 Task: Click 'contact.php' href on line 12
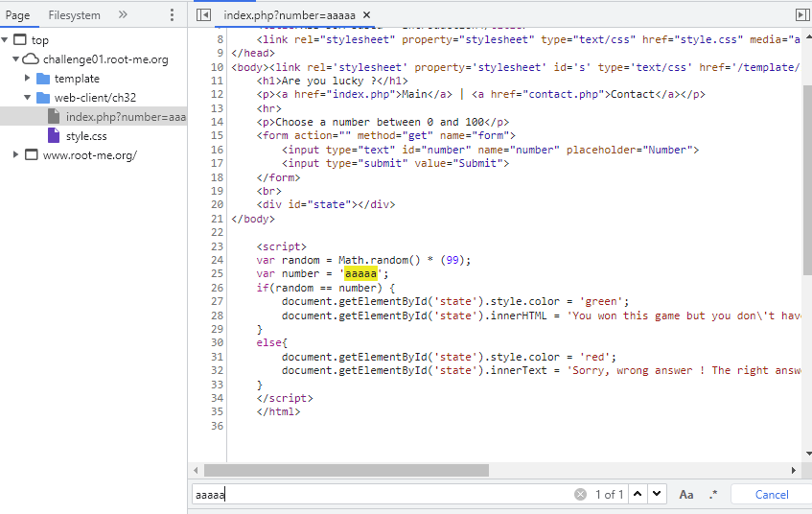(x=566, y=94)
